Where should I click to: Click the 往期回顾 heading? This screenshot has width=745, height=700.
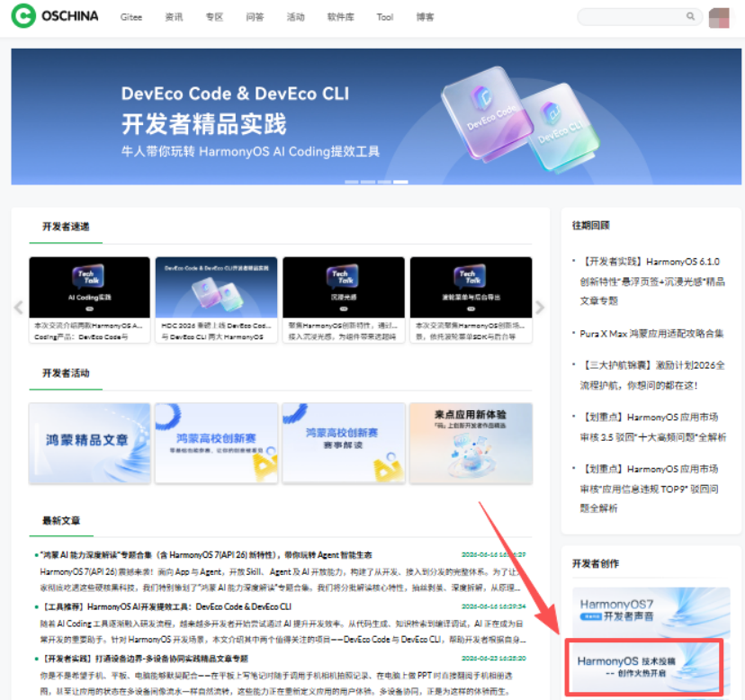tap(590, 225)
